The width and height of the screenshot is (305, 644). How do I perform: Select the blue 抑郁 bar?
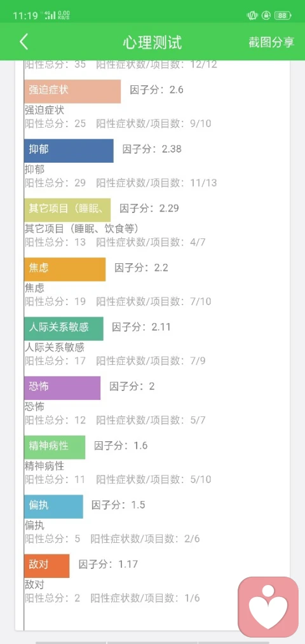69,151
